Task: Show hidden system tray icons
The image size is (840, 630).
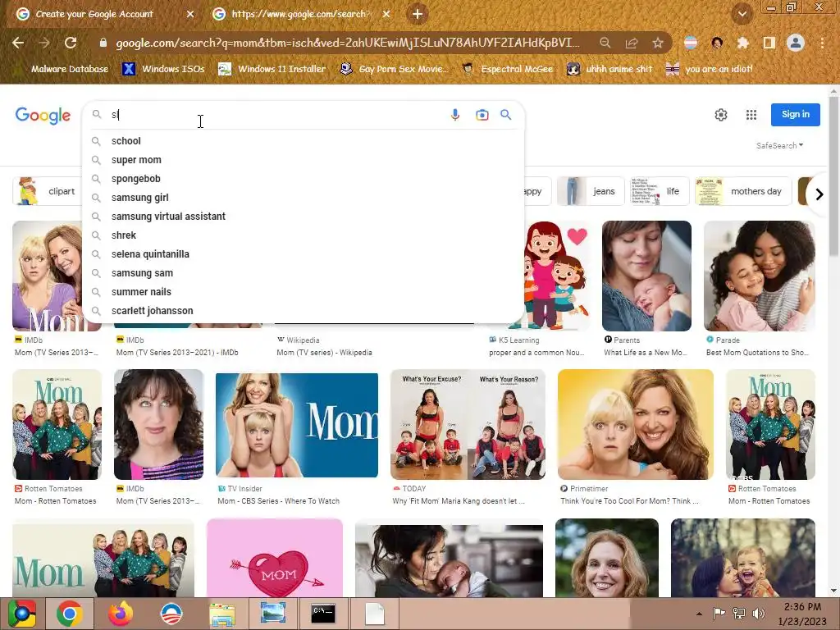Action: pos(699,614)
